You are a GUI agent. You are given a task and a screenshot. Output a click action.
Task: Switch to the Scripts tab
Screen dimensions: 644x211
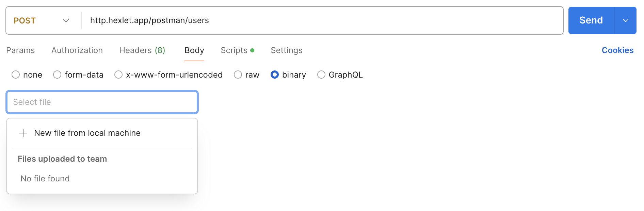coord(234,50)
